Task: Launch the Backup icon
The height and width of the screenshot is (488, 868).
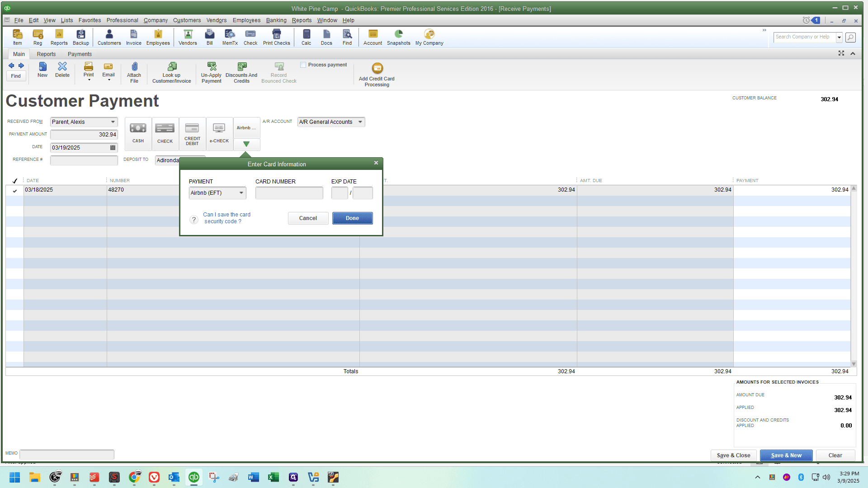Action: click(81, 37)
